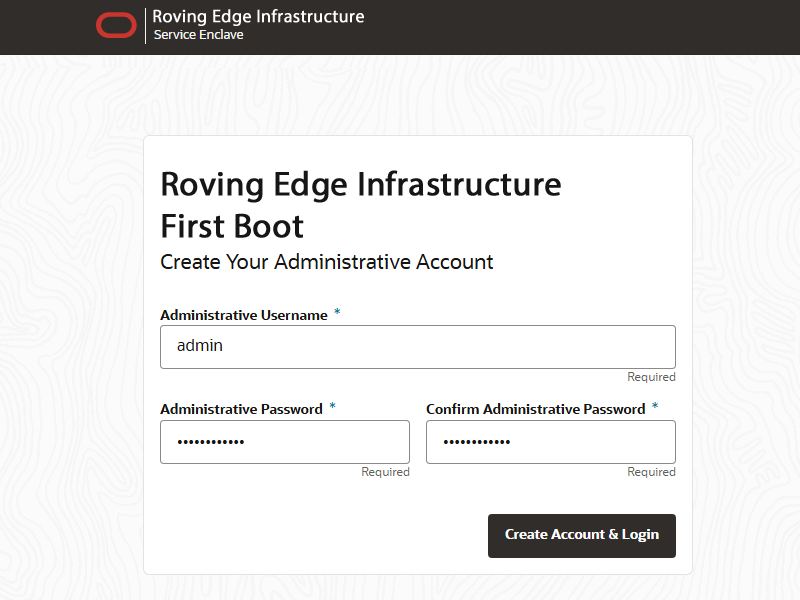Click the Oracle logo in the header
Viewport: 800px width, 600px height.
pyautogui.click(x=117, y=25)
